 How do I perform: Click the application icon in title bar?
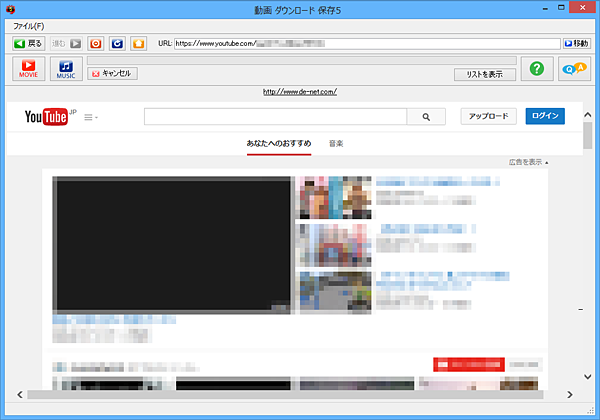point(10,9)
